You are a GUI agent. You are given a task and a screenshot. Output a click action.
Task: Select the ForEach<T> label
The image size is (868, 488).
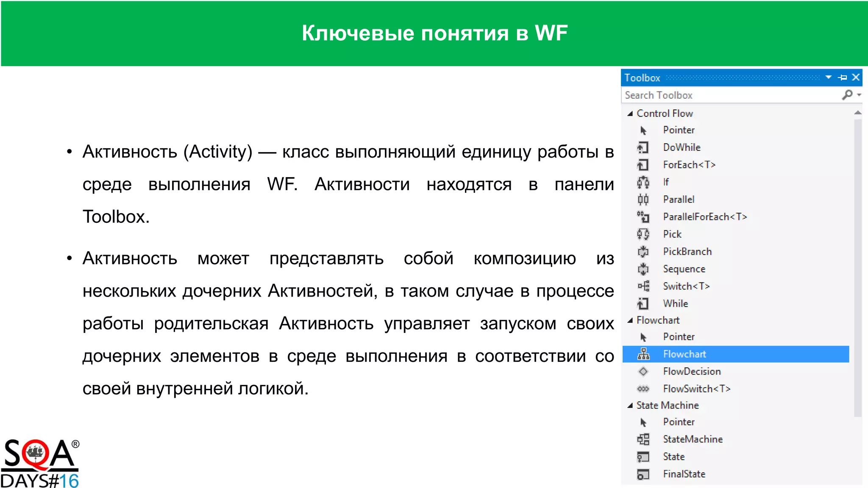[689, 165]
